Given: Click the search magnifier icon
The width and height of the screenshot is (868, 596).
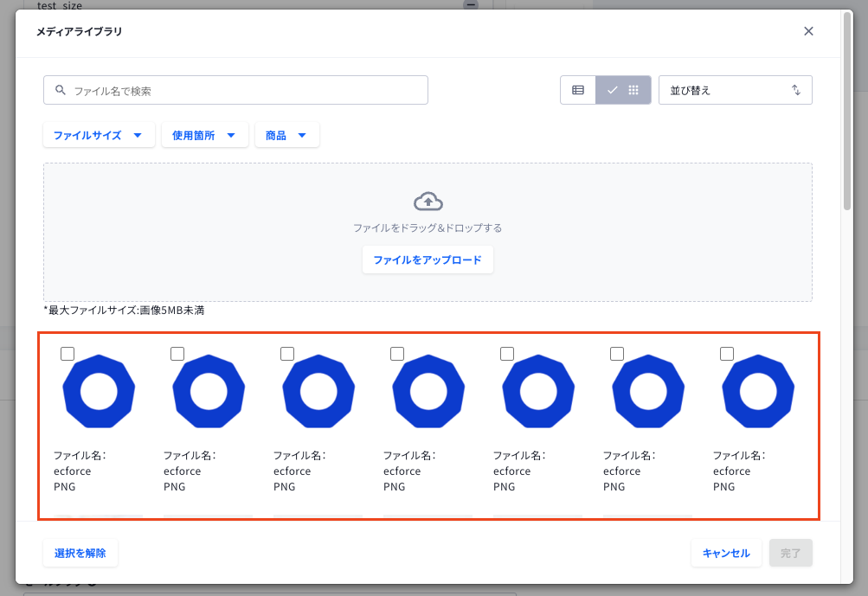Looking at the screenshot, I should (x=61, y=90).
